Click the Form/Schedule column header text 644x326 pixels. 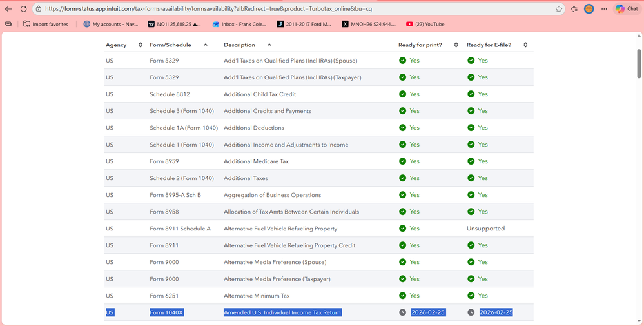tap(170, 45)
